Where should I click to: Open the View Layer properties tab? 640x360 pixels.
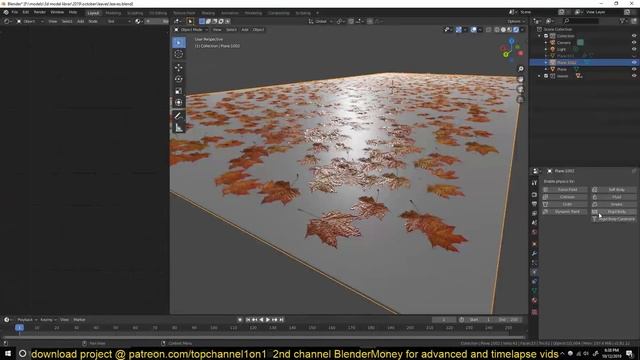(534, 213)
